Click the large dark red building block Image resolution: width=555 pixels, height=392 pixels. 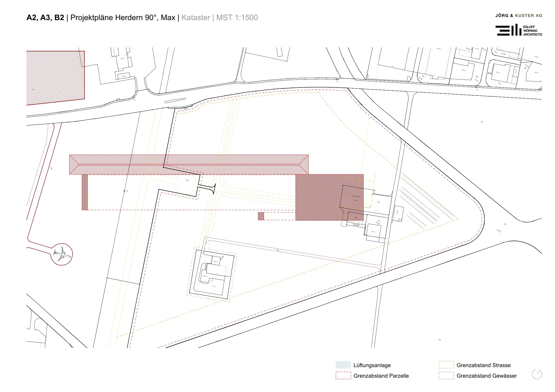coord(329,197)
